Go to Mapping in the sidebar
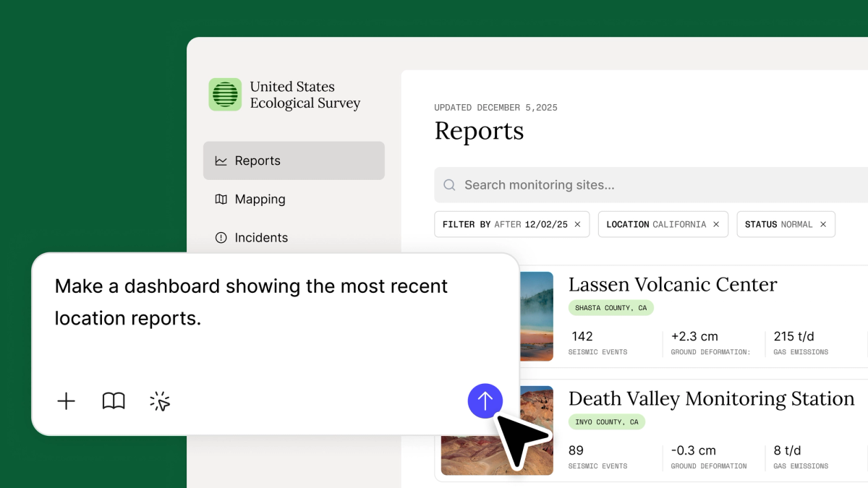This screenshot has height=488, width=868. click(x=260, y=199)
